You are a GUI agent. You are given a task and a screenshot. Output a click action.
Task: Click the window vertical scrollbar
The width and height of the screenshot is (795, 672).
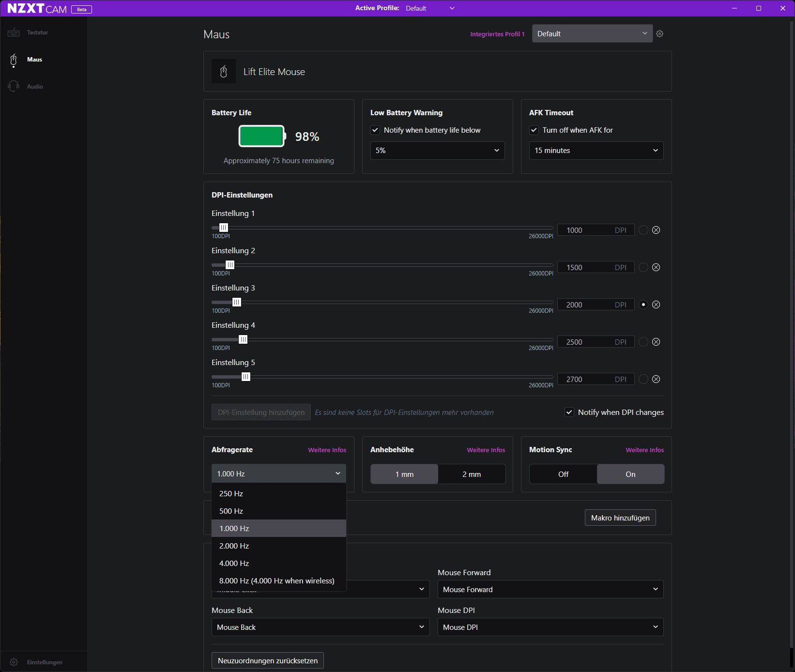(x=792, y=334)
